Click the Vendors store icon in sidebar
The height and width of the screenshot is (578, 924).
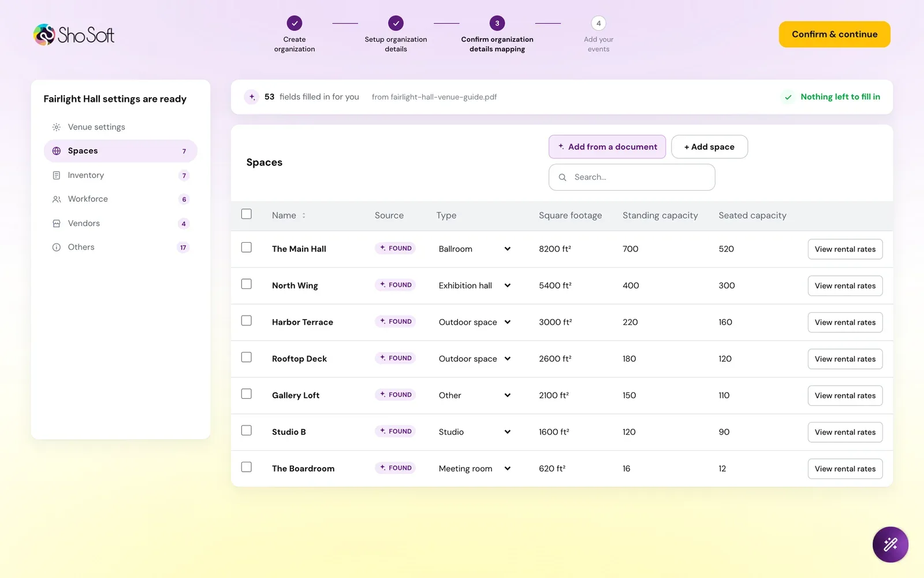(57, 223)
